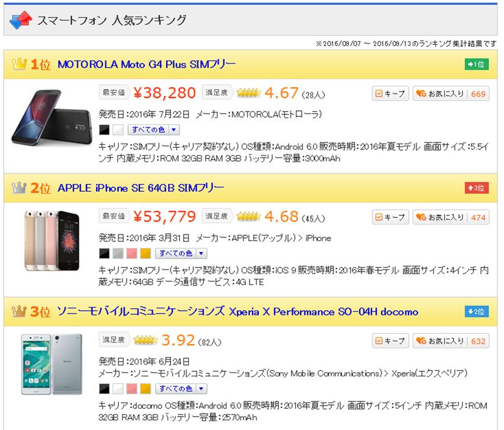
Task: Check キープ for Moto G4 Plus
Action: point(390,94)
